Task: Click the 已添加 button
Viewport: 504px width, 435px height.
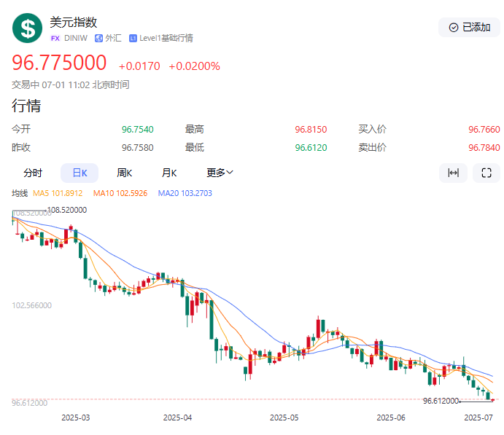Action: [469, 28]
